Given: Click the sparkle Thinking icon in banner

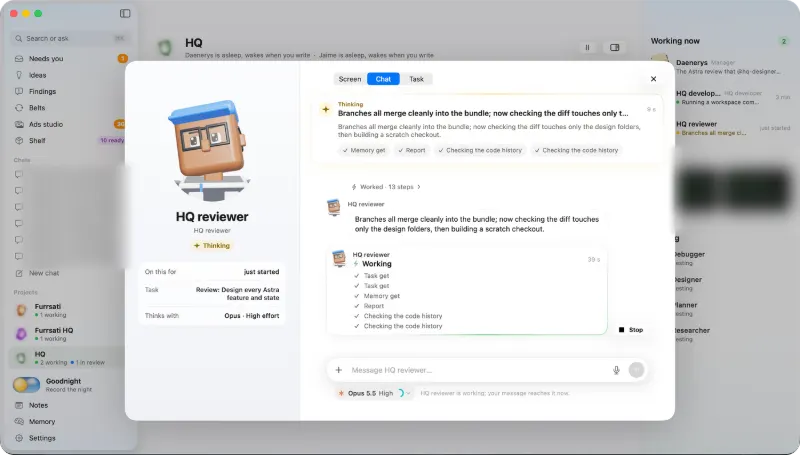Looking at the screenshot, I should coord(326,109).
